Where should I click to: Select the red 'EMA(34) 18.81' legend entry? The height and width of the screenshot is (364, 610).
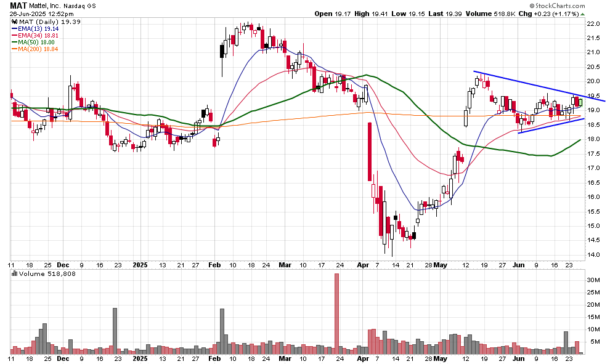35,35
